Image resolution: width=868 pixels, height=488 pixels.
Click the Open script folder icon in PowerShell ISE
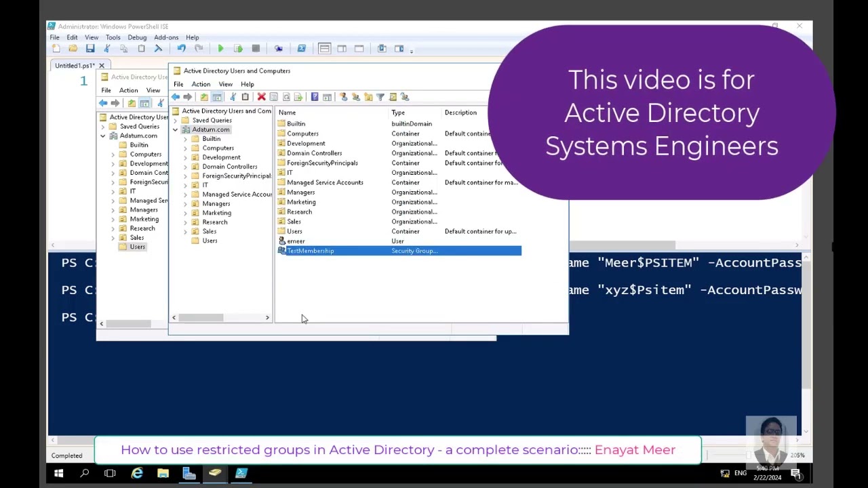tap(73, 49)
